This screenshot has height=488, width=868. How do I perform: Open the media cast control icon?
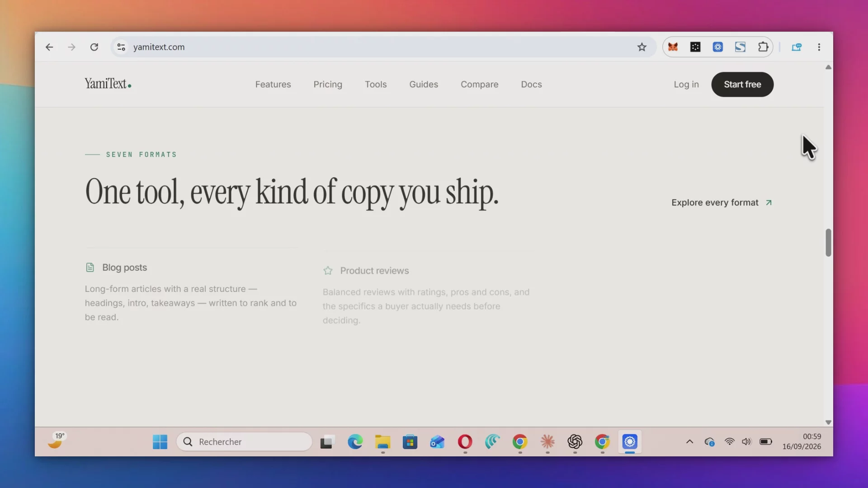797,47
